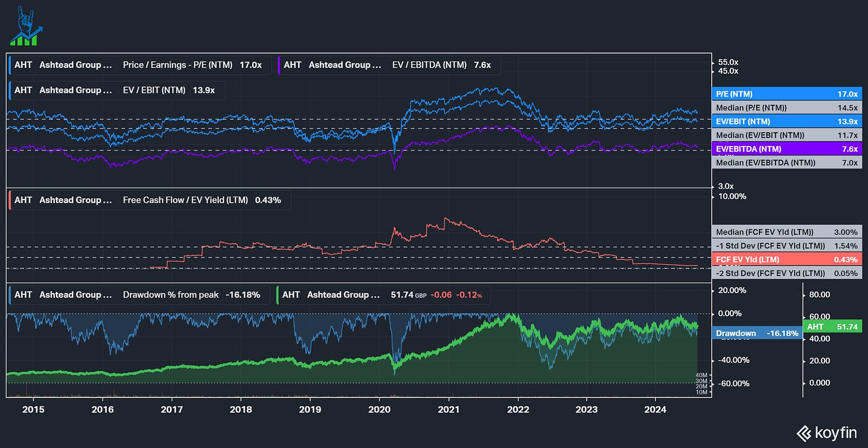
Task: Click the EV/EBIT (NTM) 13.9x label
Action: pos(786,122)
